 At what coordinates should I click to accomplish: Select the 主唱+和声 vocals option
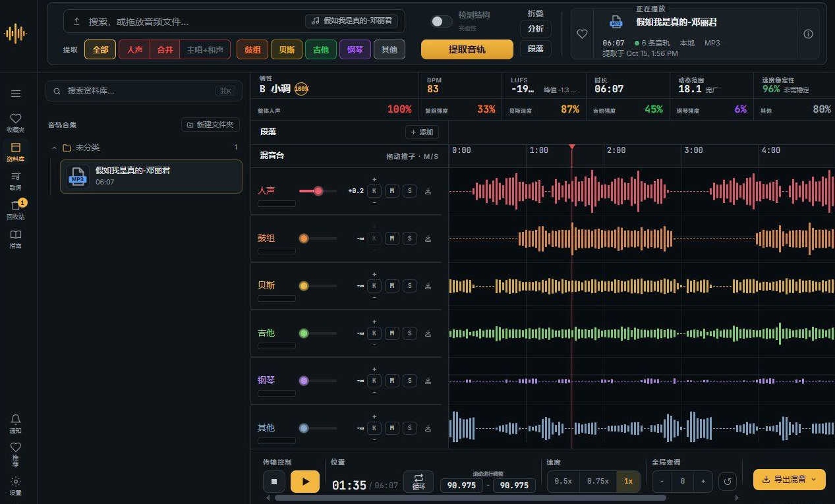[x=205, y=49]
